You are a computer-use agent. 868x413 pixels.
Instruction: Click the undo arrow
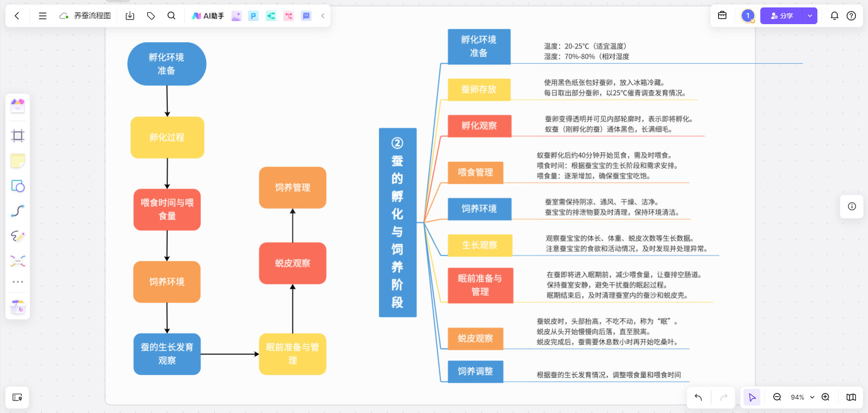[x=698, y=397]
